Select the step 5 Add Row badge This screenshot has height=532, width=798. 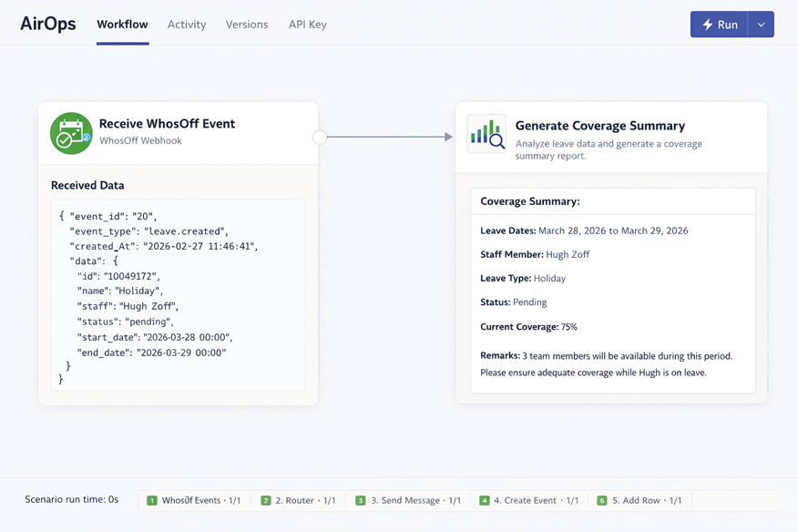click(640, 500)
